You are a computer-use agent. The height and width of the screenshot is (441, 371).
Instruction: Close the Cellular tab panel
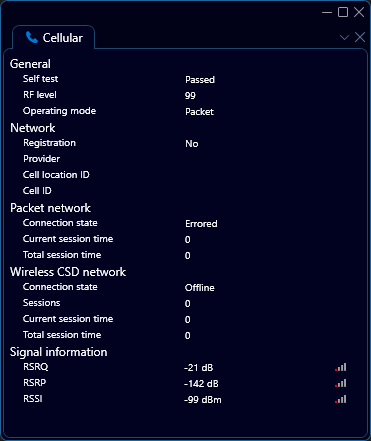tap(360, 37)
